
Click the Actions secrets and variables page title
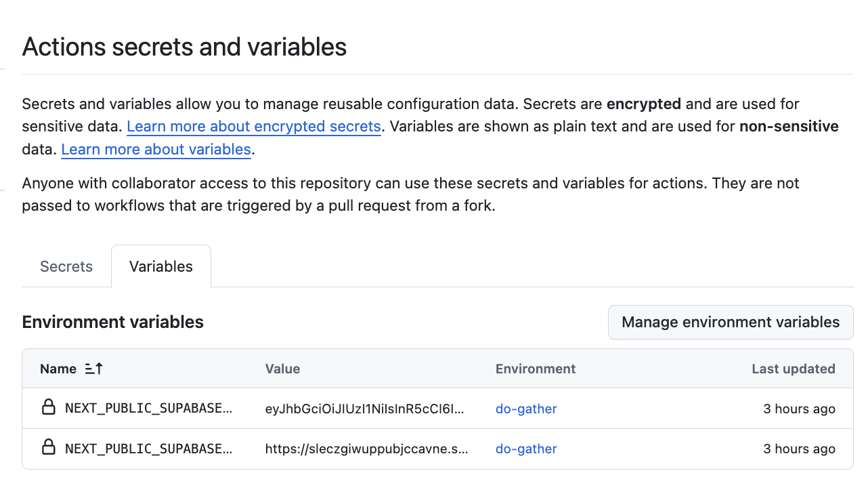tap(184, 47)
